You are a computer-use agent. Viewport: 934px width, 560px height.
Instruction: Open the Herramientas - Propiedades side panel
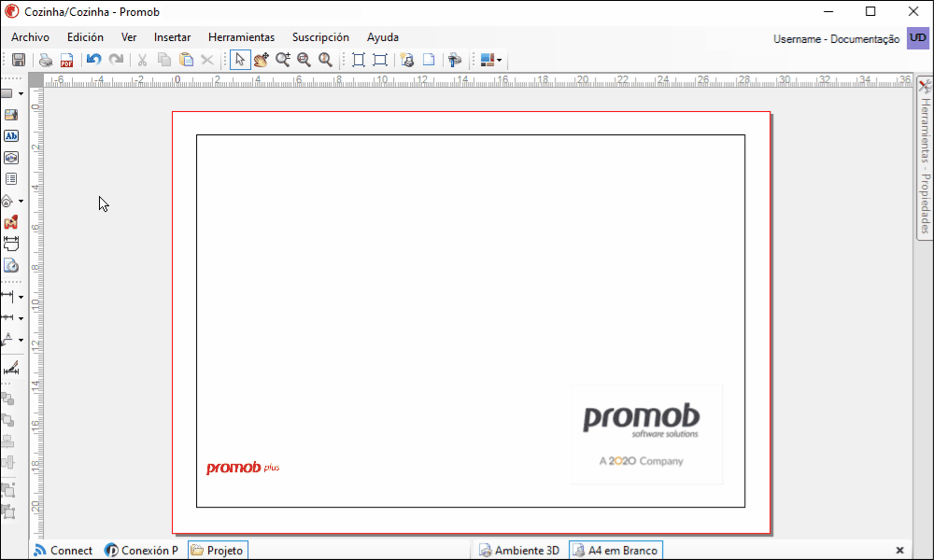coord(925,159)
